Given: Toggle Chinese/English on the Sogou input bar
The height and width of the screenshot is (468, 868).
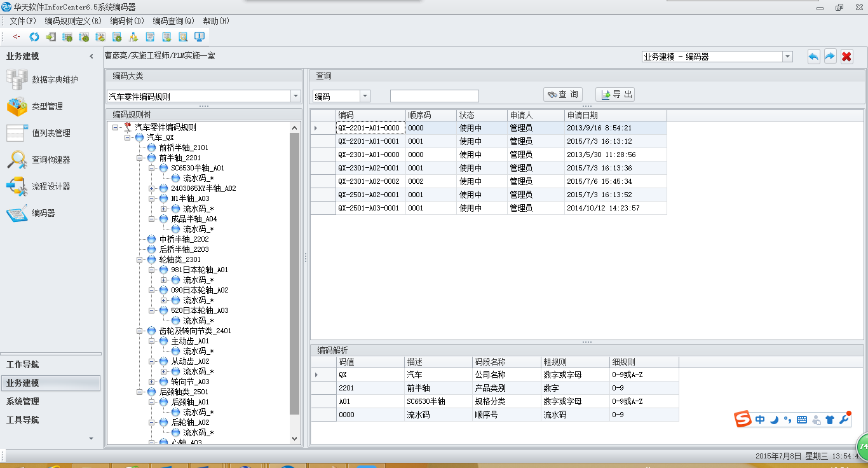Looking at the screenshot, I should (760, 419).
